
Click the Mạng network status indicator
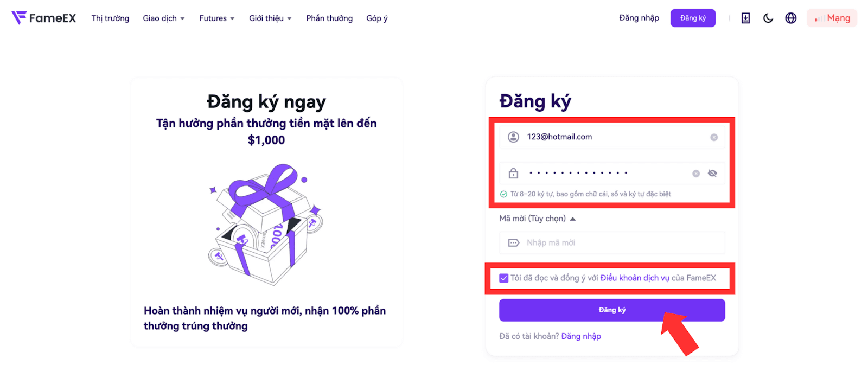click(x=832, y=18)
